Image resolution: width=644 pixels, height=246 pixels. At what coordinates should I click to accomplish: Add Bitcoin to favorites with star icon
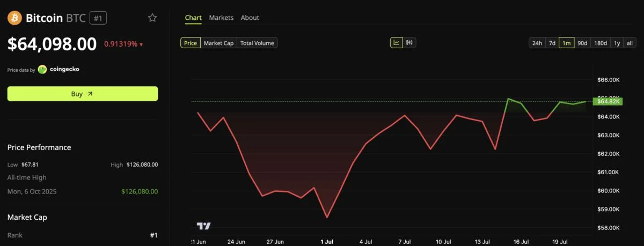[152, 18]
